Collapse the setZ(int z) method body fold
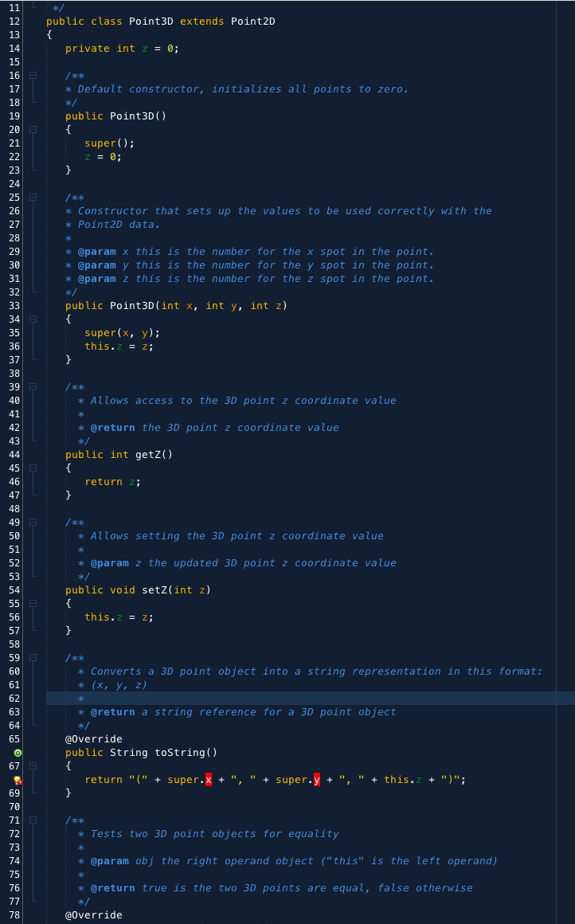This screenshot has height=924, width=575. click(x=33, y=604)
